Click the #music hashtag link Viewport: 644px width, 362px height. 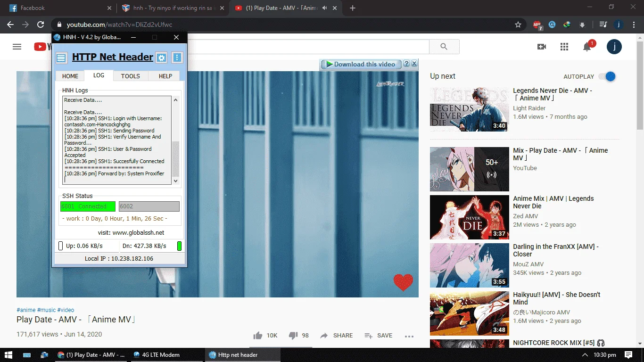tap(46, 310)
